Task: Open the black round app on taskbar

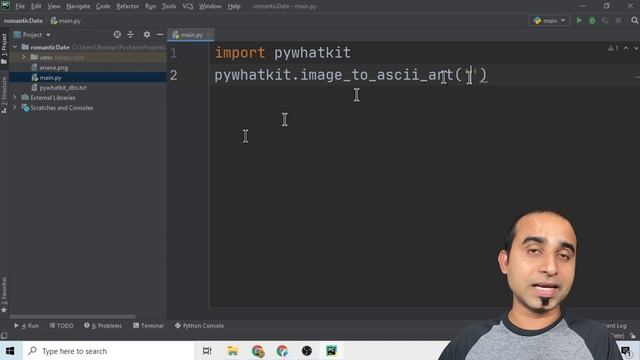Action: pos(307,351)
